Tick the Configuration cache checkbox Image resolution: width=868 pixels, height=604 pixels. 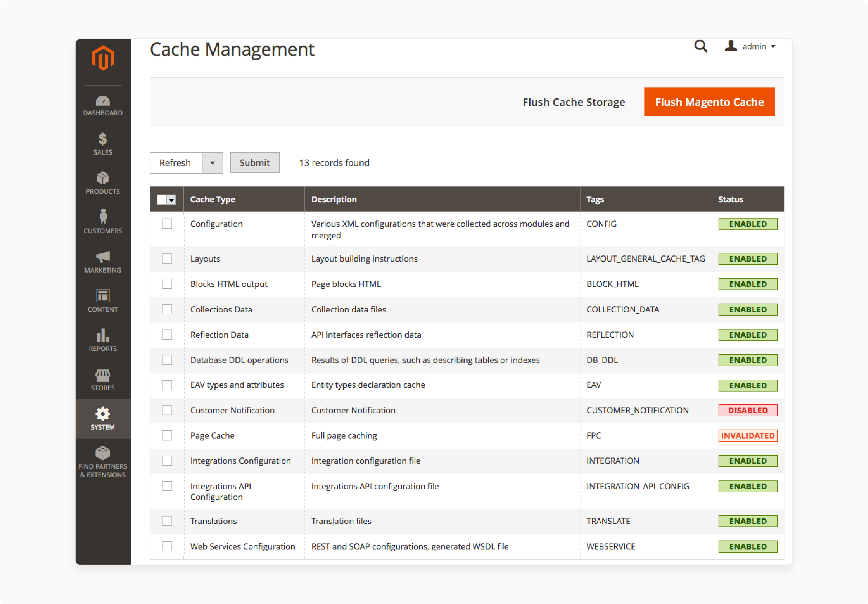(167, 224)
